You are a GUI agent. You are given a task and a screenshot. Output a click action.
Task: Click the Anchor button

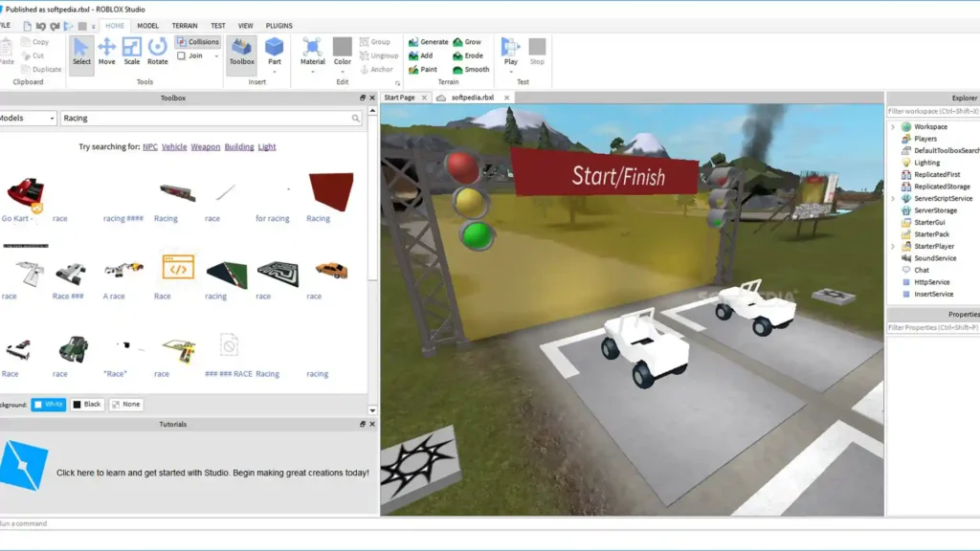coord(376,69)
